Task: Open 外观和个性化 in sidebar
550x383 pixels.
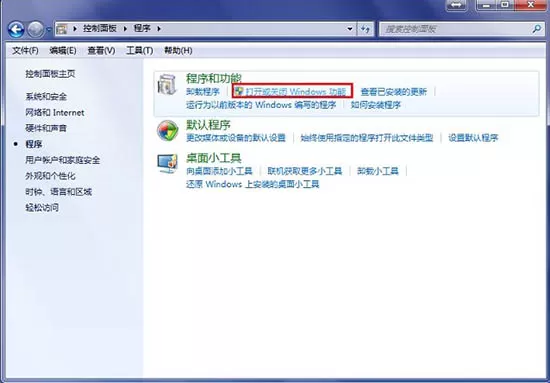Action: point(50,176)
